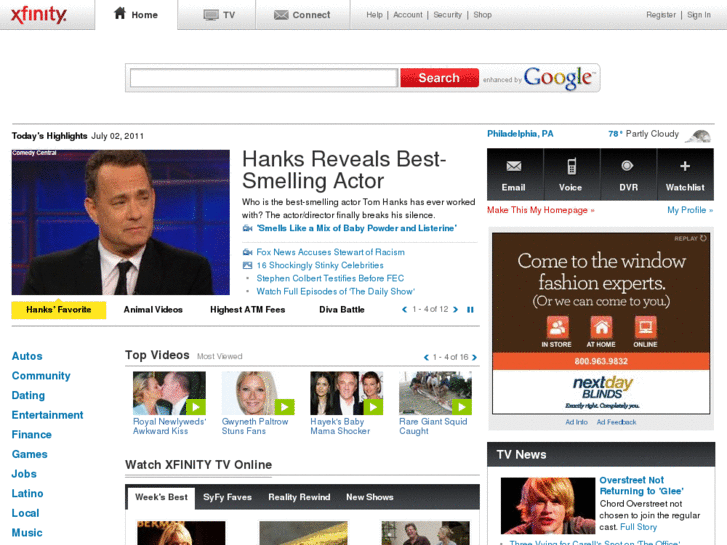
Task: Select the Week's Best tab
Action: (161, 497)
